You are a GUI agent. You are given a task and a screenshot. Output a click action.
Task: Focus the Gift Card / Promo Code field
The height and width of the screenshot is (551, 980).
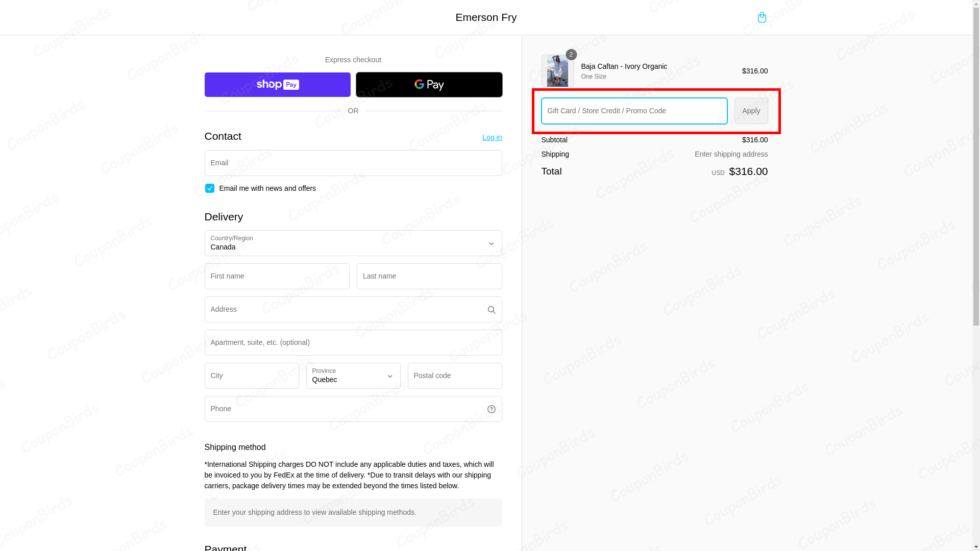click(x=634, y=111)
